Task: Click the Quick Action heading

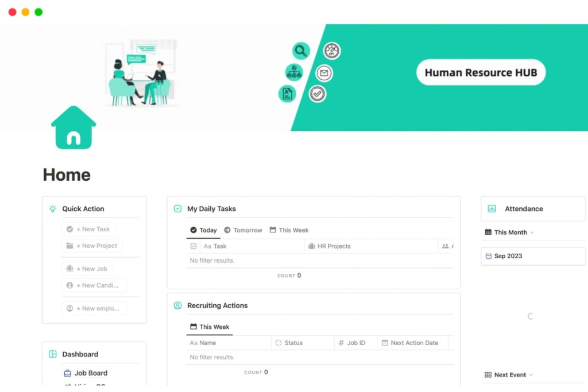Action: (x=83, y=209)
